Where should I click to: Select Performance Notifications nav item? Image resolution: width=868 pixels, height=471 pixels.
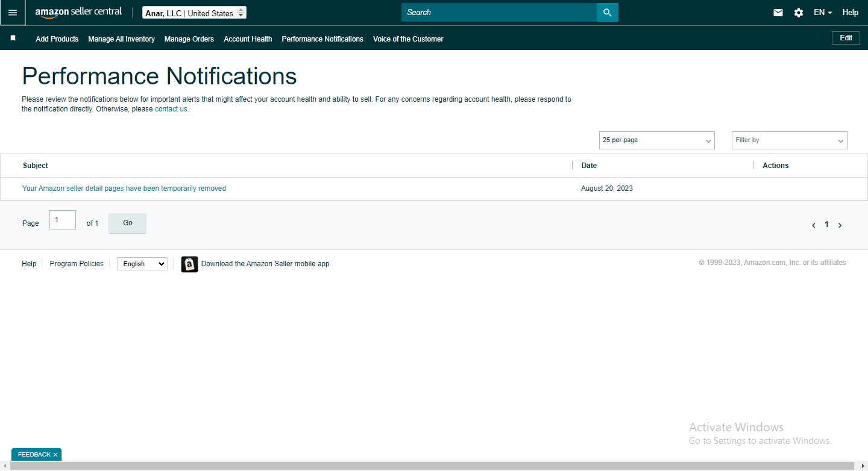pos(322,39)
